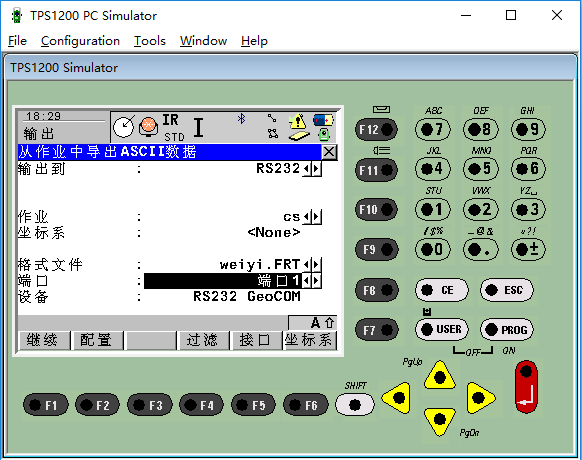Viewport: 582px width, 460px height.
Task: Click the F7 function key
Action: [x=376, y=330]
